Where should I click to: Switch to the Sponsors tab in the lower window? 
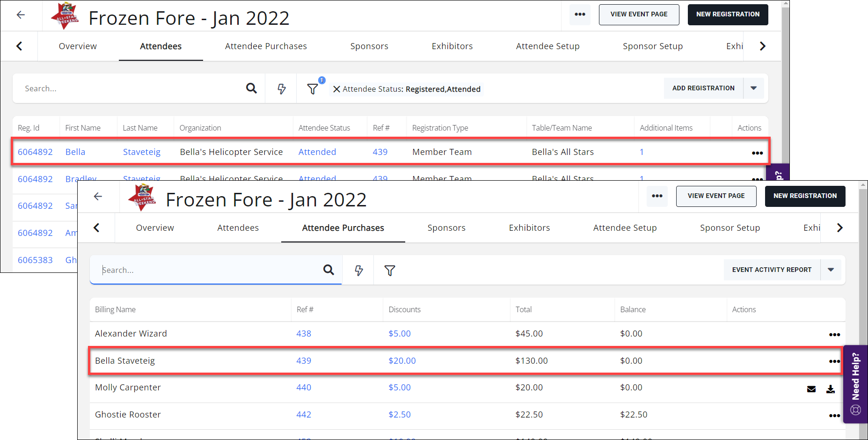(446, 228)
